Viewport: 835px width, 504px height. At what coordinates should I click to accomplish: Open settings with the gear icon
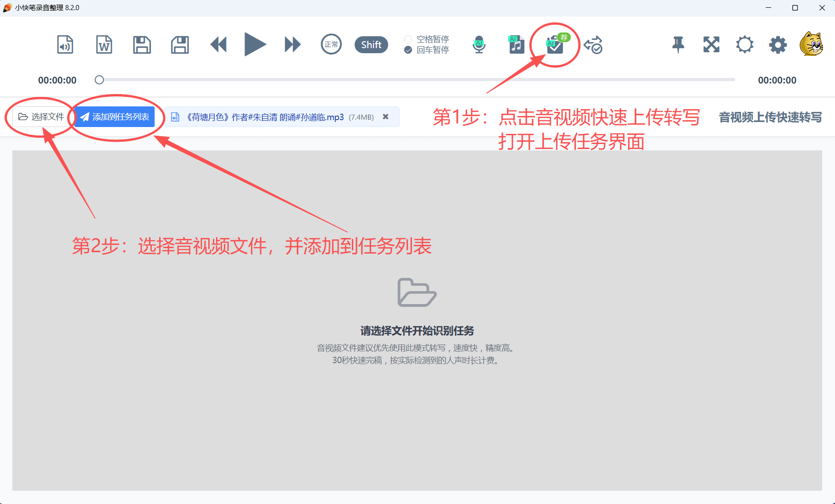point(778,45)
